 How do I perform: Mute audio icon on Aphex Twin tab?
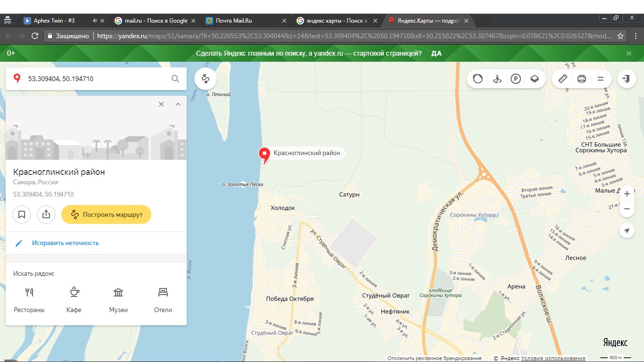95,21
